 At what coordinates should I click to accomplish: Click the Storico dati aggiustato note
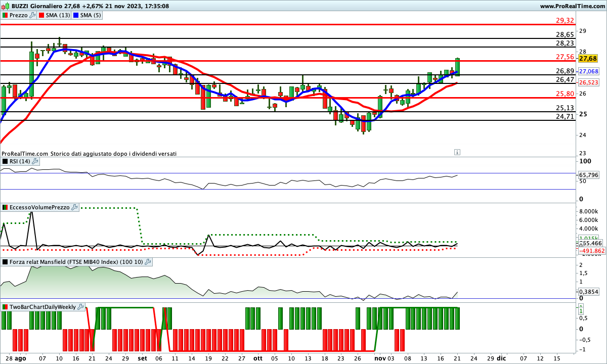114,153
